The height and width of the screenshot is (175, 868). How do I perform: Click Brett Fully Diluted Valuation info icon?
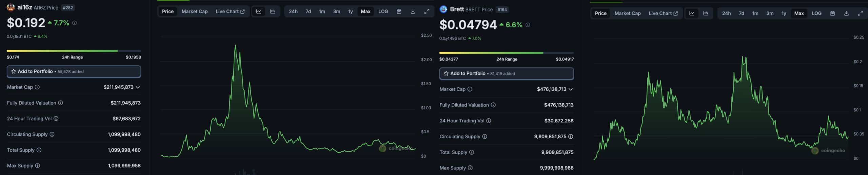pos(493,105)
